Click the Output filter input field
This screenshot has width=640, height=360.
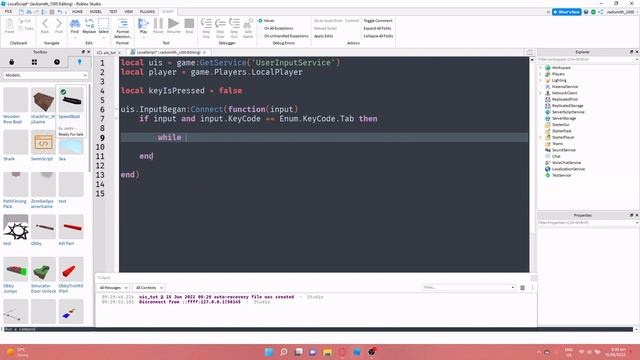coord(469,287)
